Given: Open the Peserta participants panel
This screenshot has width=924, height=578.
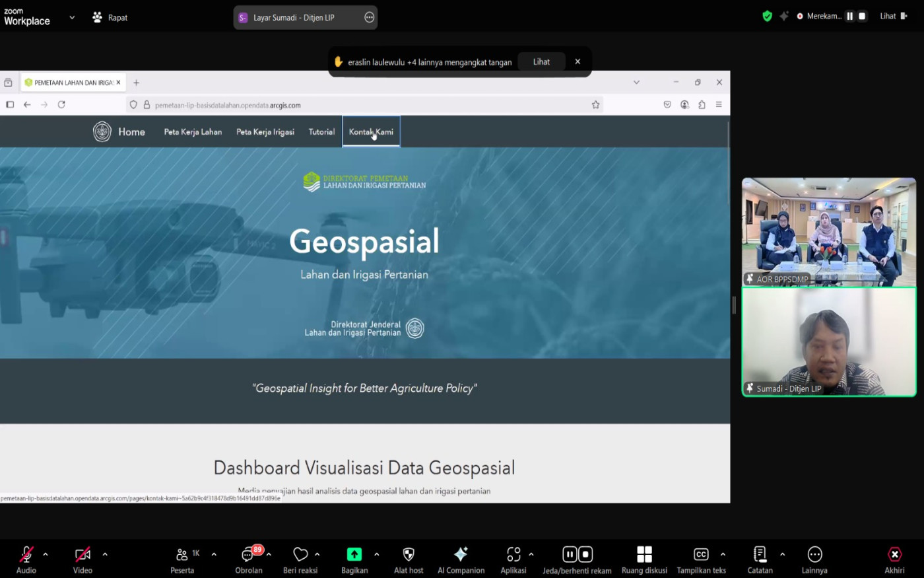Looking at the screenshot, I should (182, 555).
